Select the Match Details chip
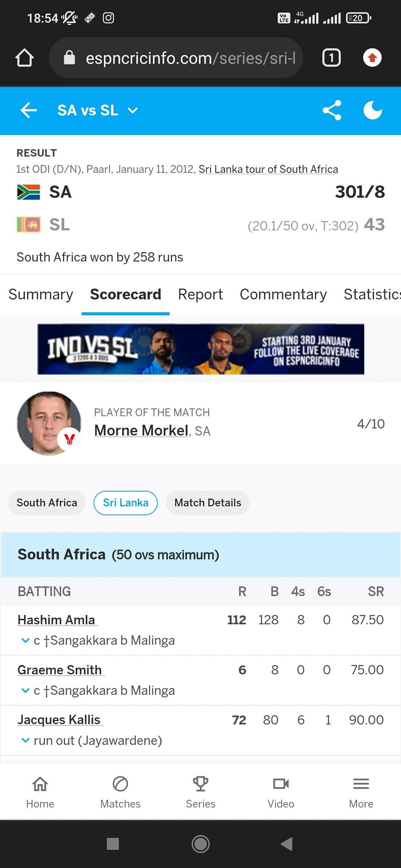 pos(208,503)
